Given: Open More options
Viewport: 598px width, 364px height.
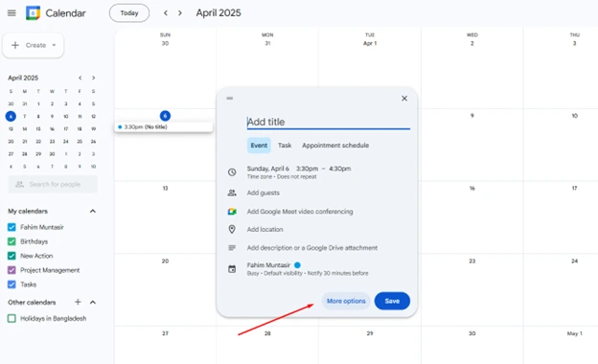Looking at the screenshot, I should pos(346,301).
